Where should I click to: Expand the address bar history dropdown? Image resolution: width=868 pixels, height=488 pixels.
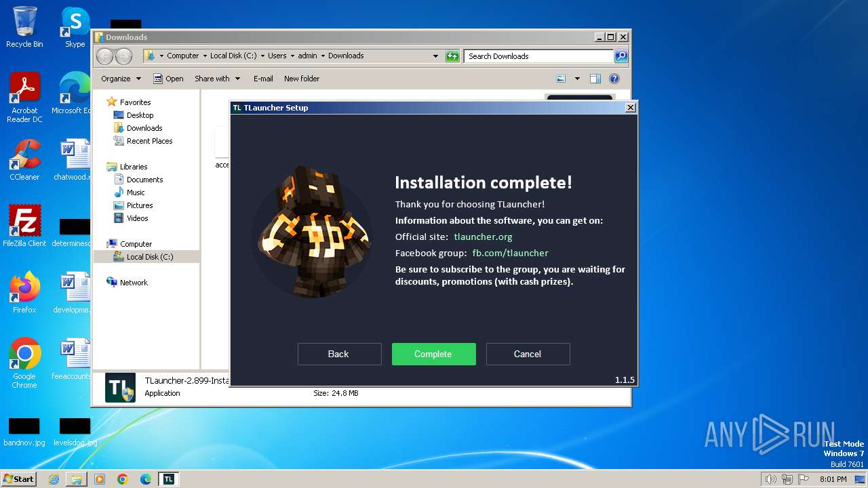pos(435,56)
